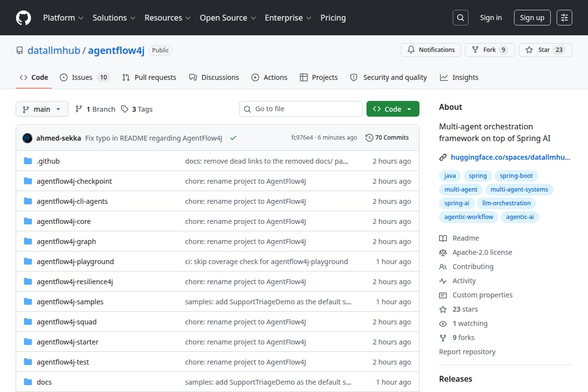Click the Go to file search field

pyautogui.click(x=301, y=109)
